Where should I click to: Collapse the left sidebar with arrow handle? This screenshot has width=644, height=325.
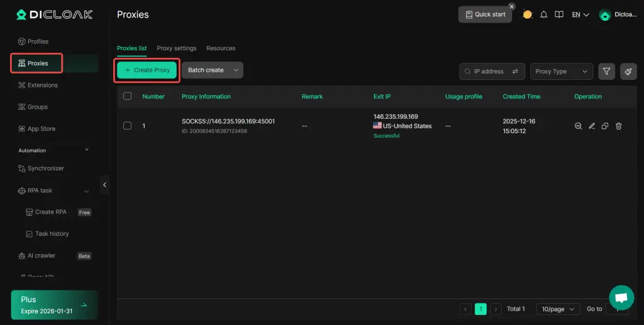(x=104, y=185)
